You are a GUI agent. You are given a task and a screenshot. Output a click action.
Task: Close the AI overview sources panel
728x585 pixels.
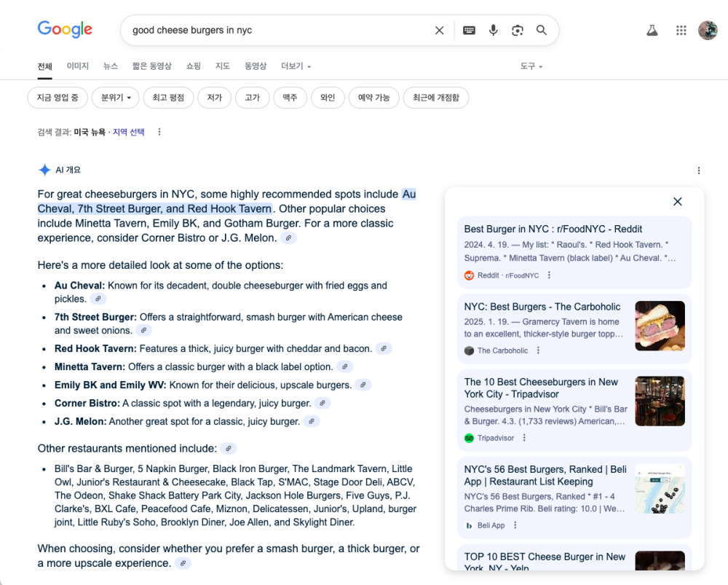(677, 202)
